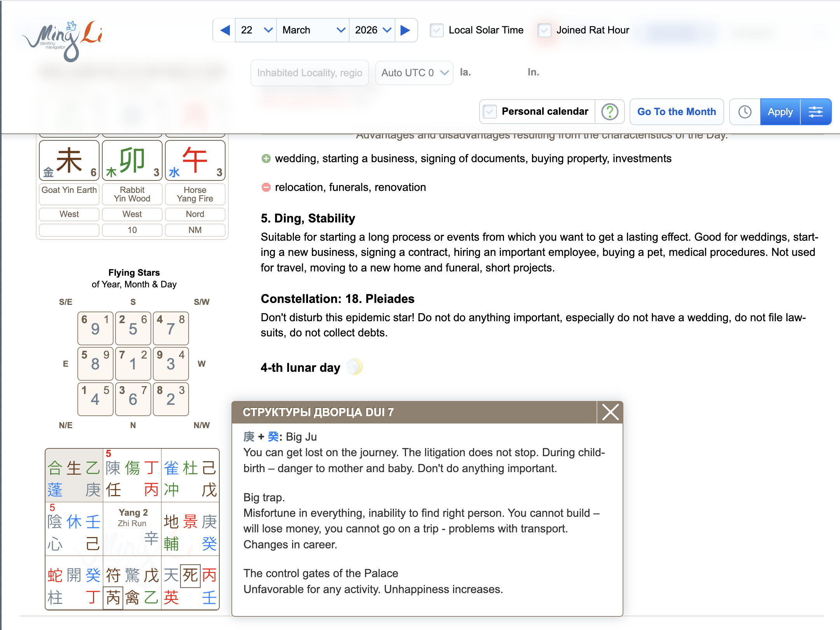The image size is (840, 630).
Task: Click the previous day left arrow
Action: point(225,30)
